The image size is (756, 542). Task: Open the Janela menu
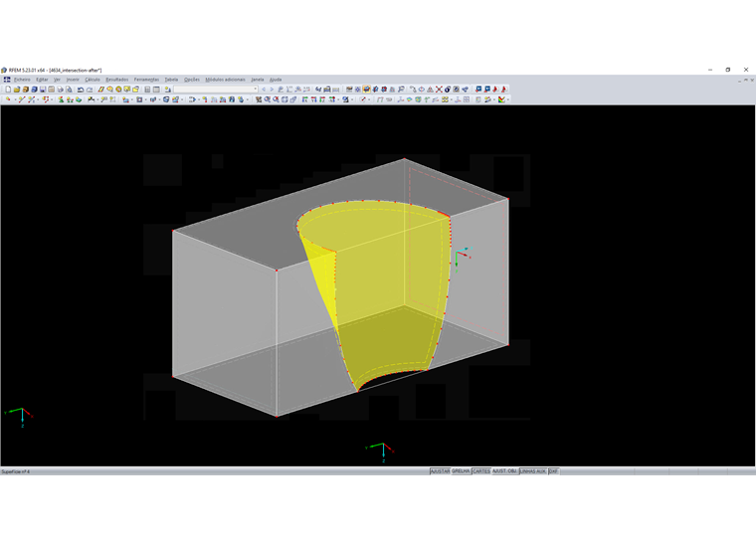pyautogui.click(x=258, y=80)
